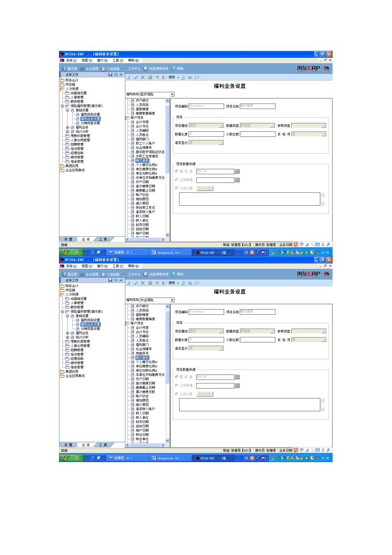Click save disk icon in 失业保险 window toolbar

click(x=150, y=283)
